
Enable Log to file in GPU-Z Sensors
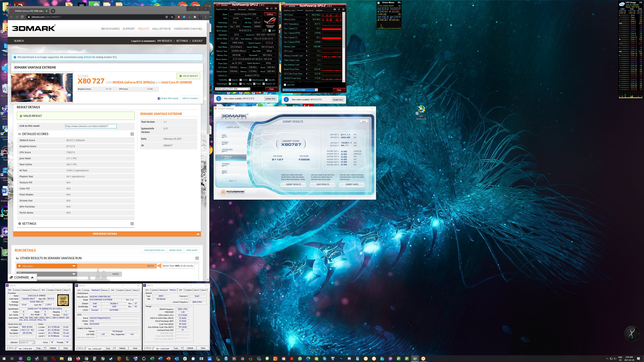pos(285,85)
